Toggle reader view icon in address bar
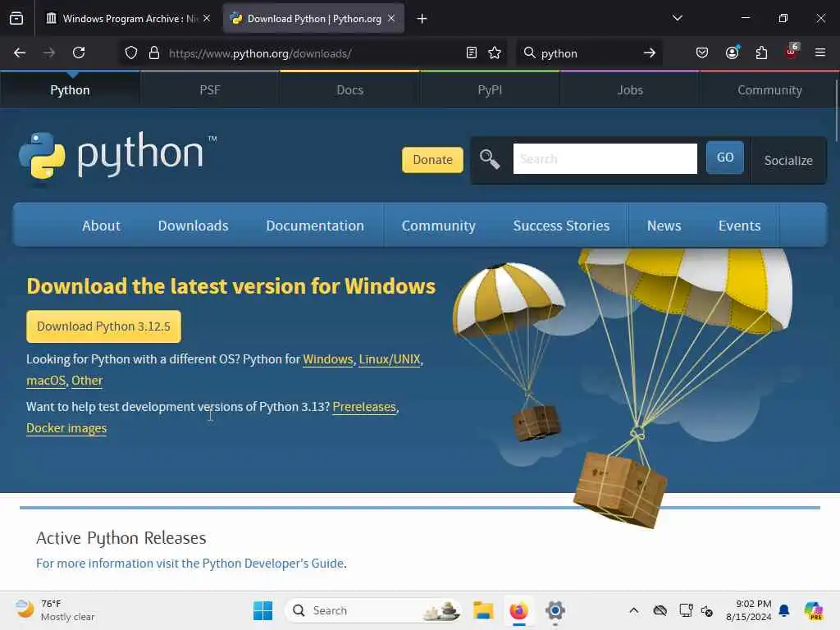The image size is (840, 630). coord(472,53)
